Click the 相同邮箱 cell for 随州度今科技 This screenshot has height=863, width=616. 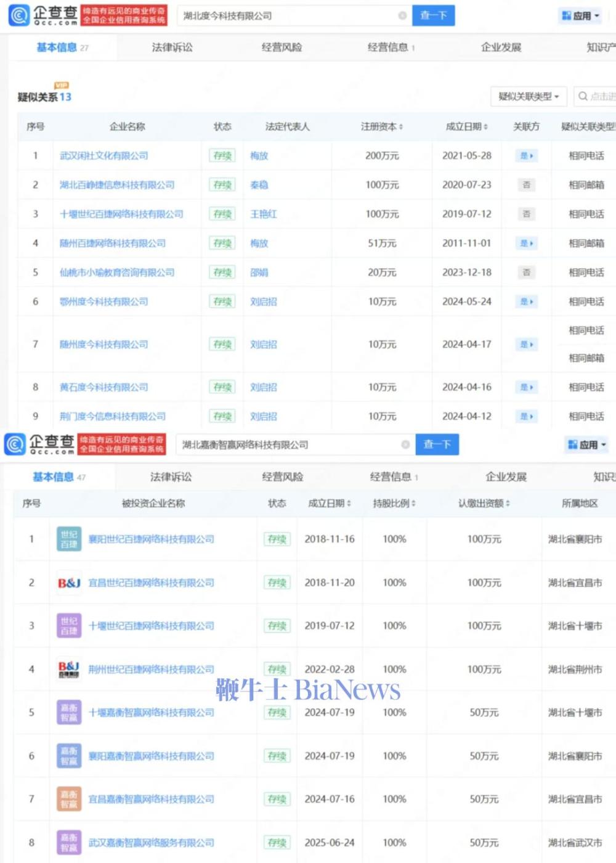(x=586, y=358)
